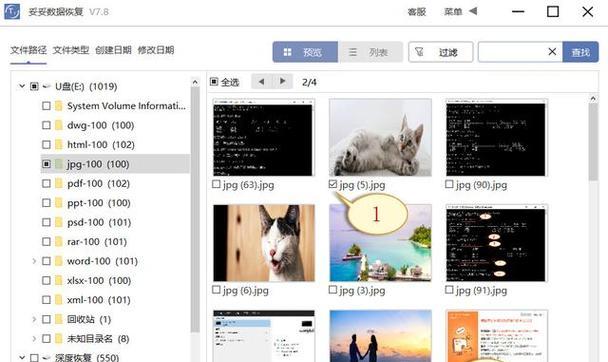Click the thumbnail pane vertical scrollbar

pos(593,142)
